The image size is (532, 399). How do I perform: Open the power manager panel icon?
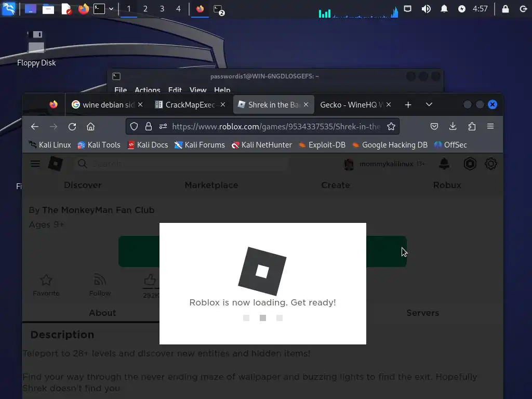462,9
